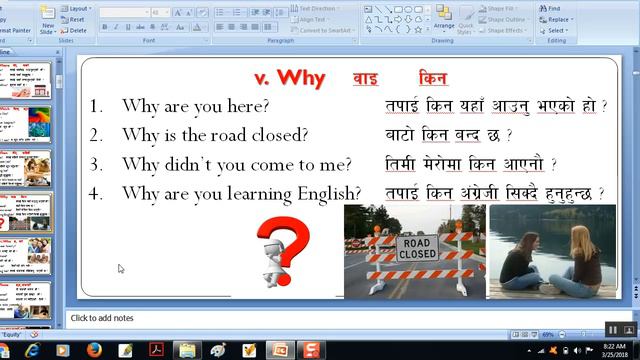Align text left

pyautogui.click(x=220, y=27)
